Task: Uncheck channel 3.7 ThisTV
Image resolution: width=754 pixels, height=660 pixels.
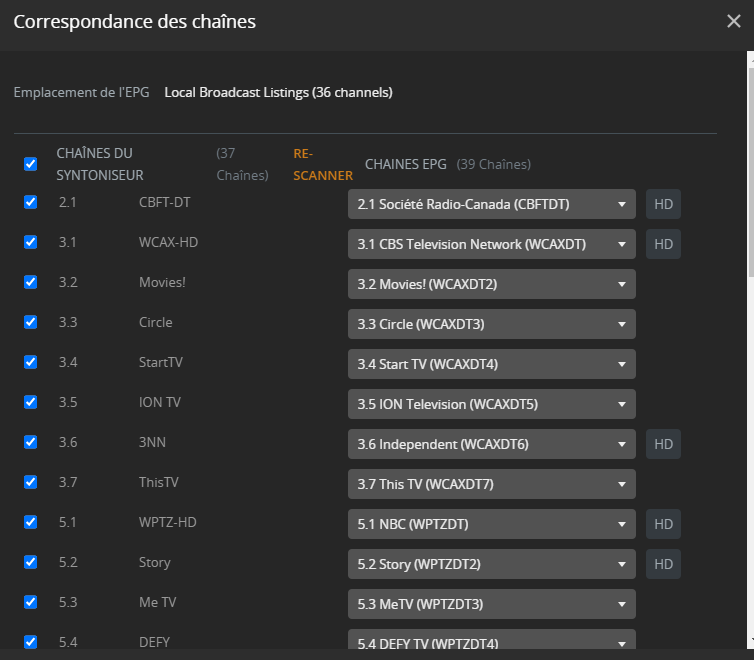Action: click(31, 482)
